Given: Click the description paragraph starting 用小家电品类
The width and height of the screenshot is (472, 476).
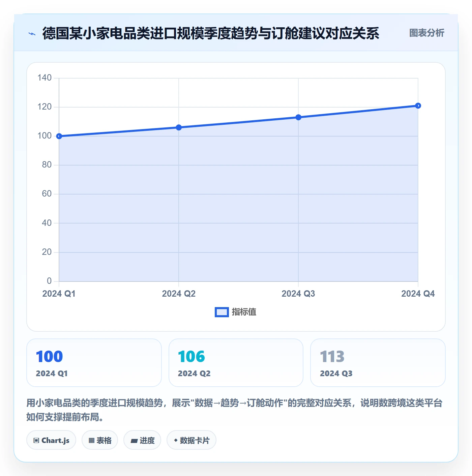Looking at the screenshot, I should [235, 410].
